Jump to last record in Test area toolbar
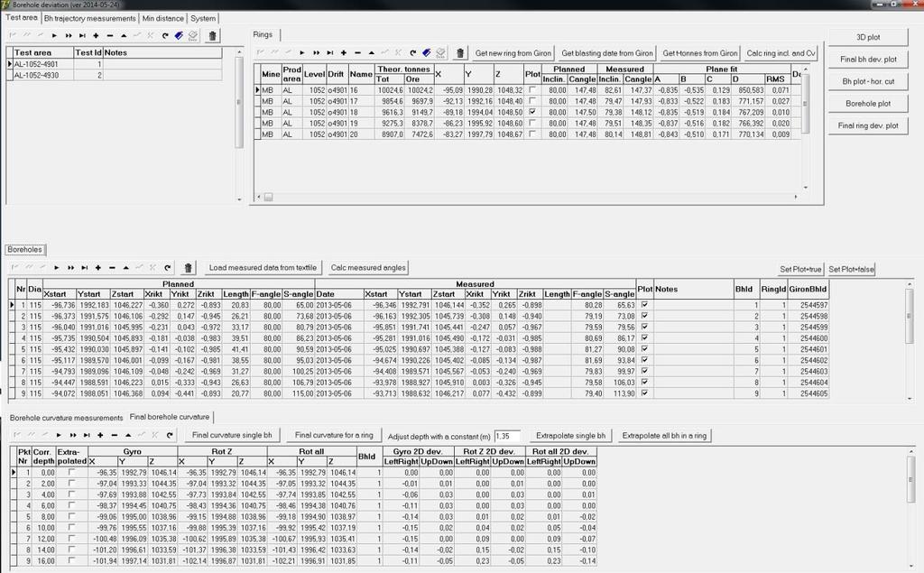The image size is (924, 573). (x=82, y=36)
